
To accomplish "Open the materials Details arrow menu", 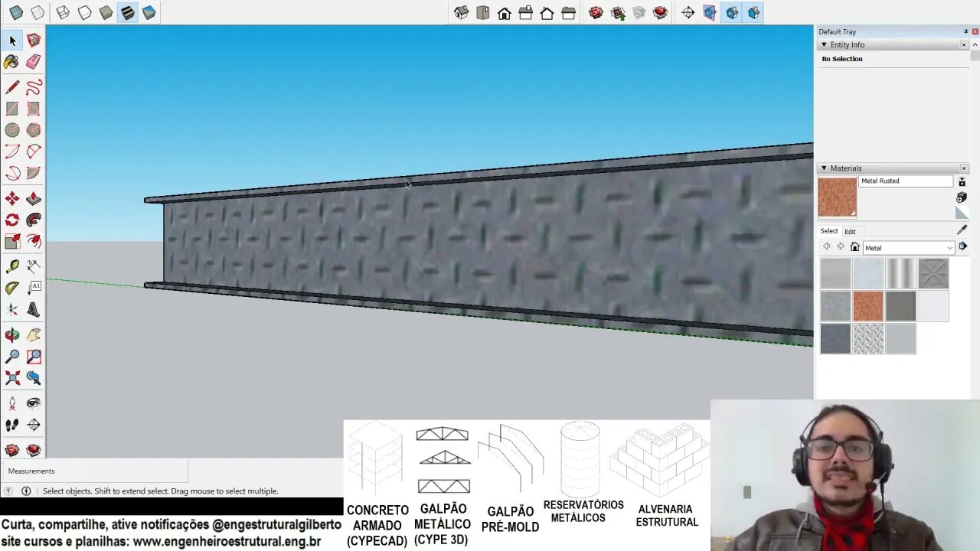I will (x=962, y=247).
